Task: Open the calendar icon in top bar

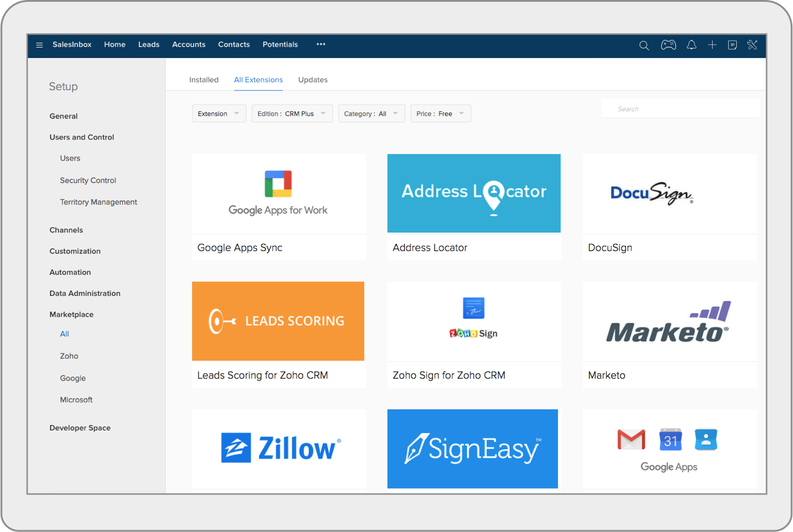Action: [732, 45]
